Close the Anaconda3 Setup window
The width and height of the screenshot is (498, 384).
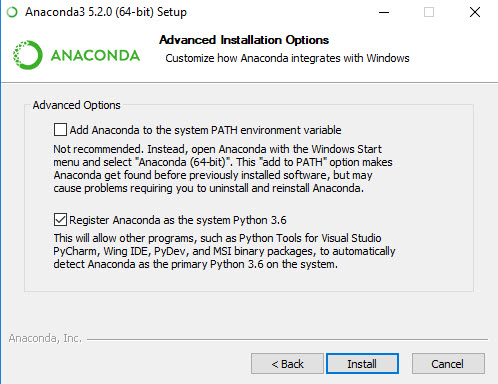coord(475,12)
